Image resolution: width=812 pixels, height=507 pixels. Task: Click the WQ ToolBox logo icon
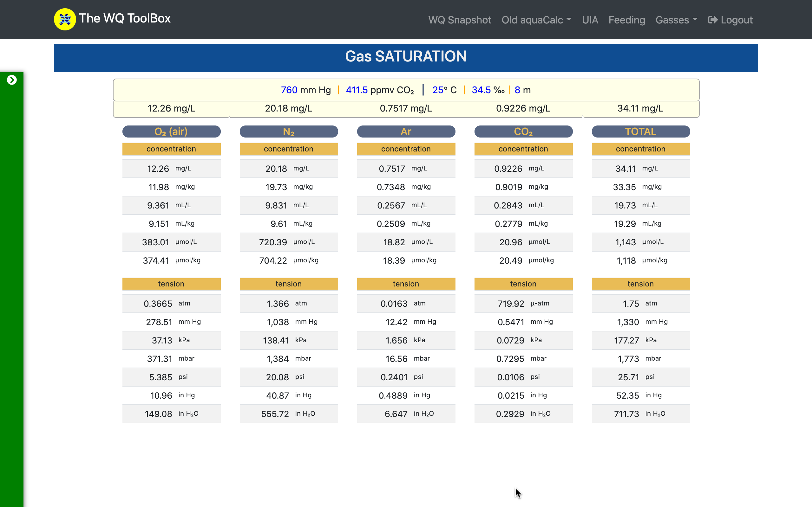[x=65, y=19]
